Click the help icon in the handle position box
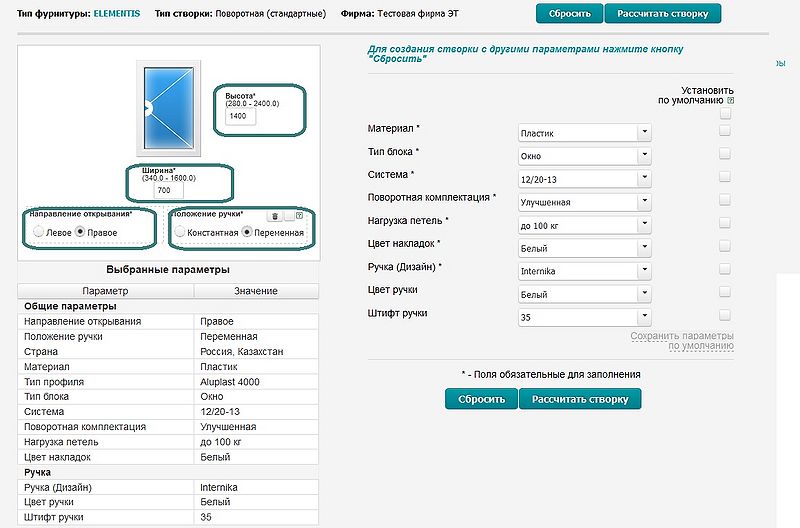Screen dimensions: 800x528 point(297,216)
